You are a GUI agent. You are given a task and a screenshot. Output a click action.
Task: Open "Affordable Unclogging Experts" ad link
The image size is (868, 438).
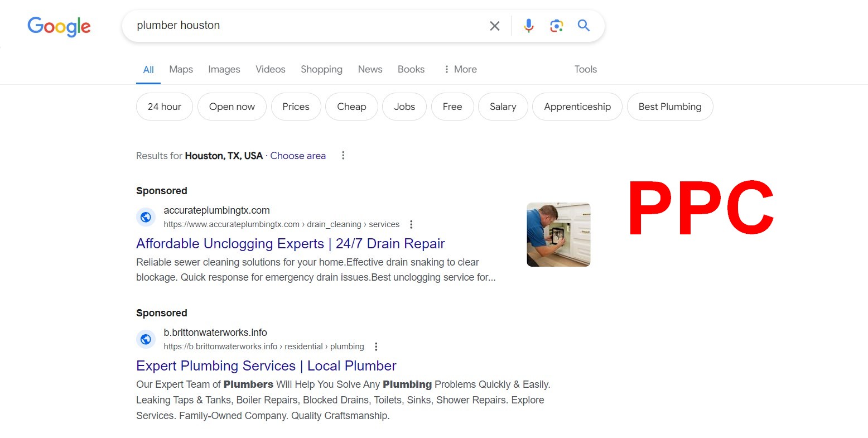pos(290,244)
